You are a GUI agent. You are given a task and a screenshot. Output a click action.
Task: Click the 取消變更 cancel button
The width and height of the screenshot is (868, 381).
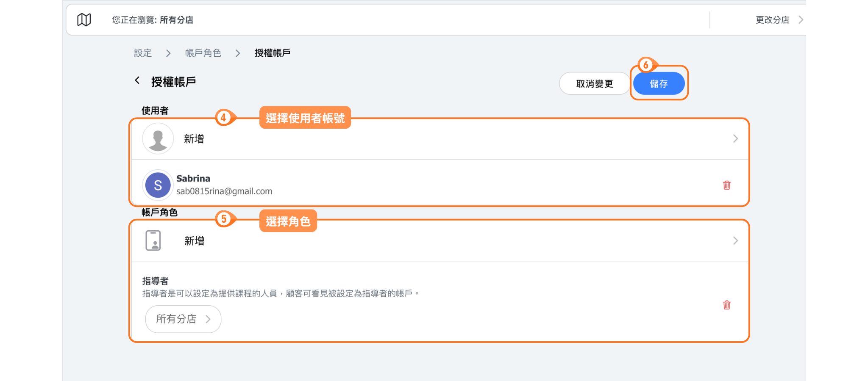594,84
